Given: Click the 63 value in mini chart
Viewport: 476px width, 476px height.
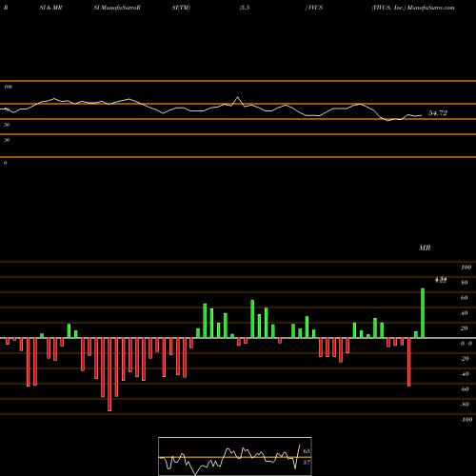Looking at the screenshot, I should point(307,451).
